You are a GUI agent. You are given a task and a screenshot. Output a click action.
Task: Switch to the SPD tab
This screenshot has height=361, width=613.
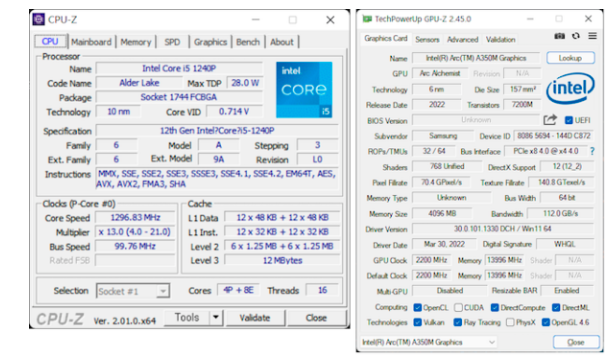(172, 42)
